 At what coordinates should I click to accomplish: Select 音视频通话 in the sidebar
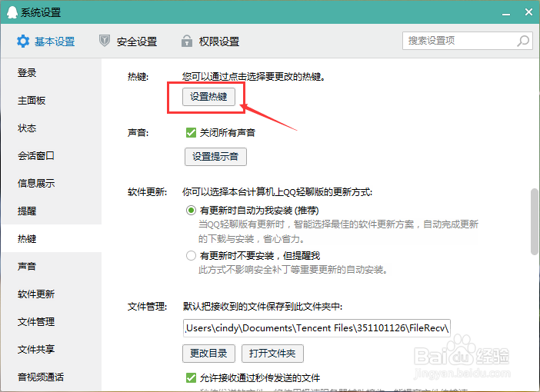coord(51,377)
